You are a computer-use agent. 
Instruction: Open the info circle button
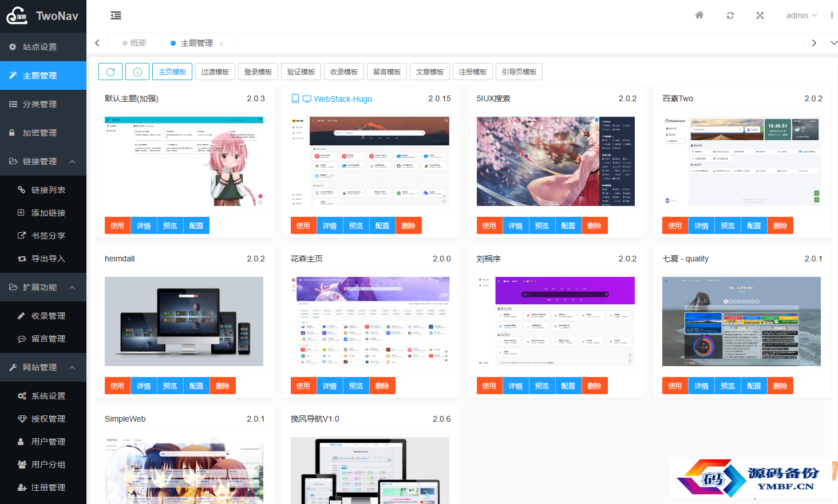pyautogui.click(x=137, y=72)
